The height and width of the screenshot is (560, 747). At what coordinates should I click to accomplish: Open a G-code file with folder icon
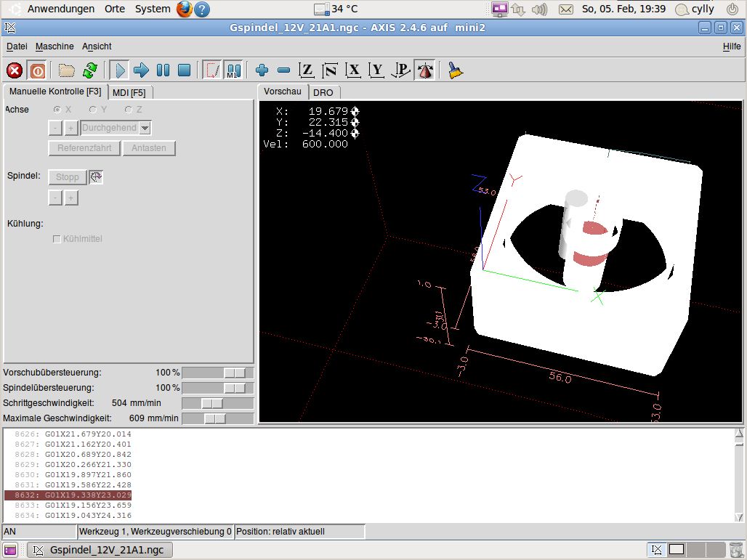[67, 70]
